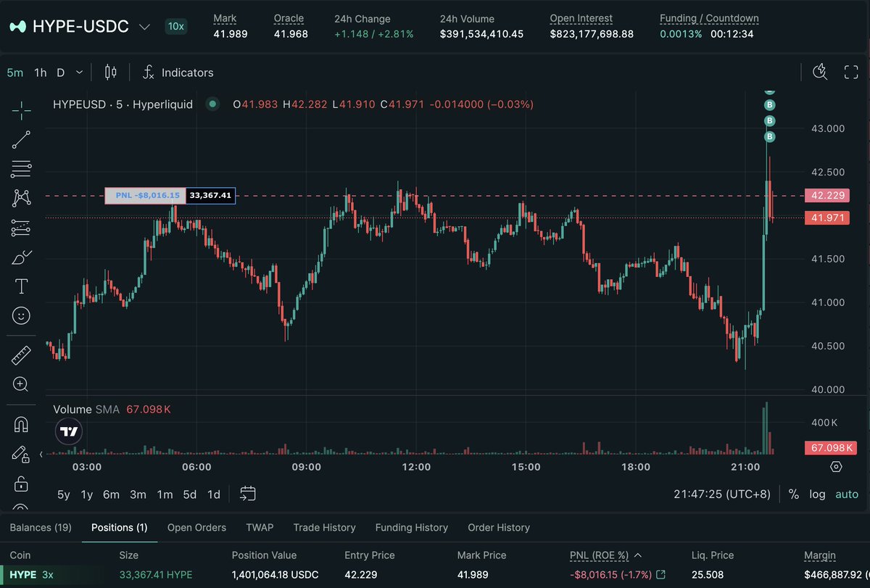The width and height of the screenshot is (870, 588).
Task: Open the candlestick chart style icon
Action: [111, 73]
